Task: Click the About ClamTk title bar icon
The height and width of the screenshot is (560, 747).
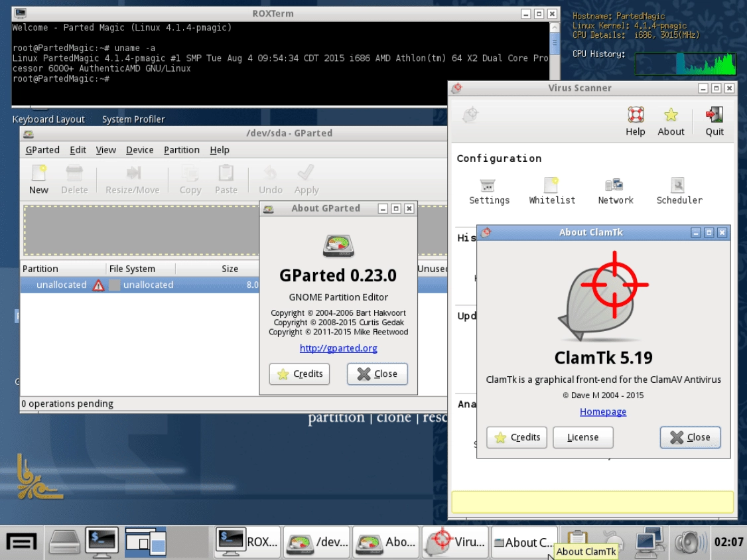Action: click(486, 233)
